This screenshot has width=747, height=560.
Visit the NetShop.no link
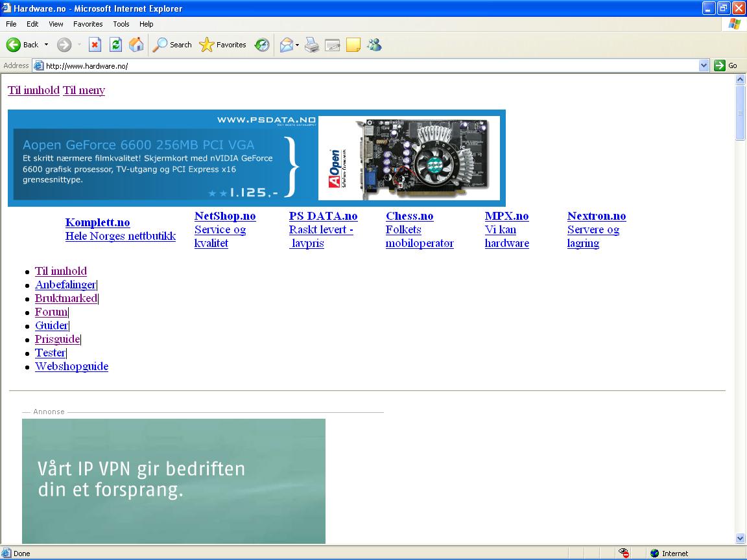point(225,216)
